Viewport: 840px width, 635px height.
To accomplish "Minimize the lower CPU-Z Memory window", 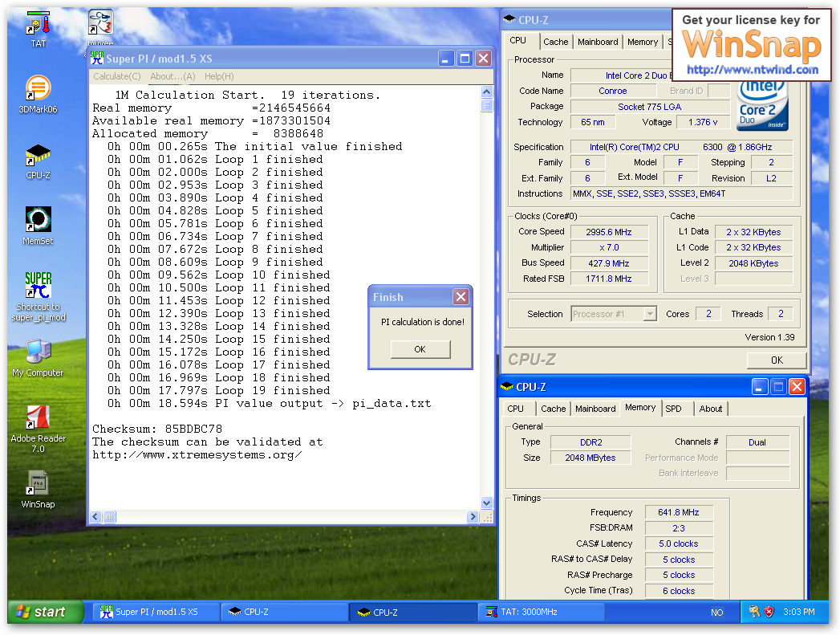I will click(x=759, y=386).
